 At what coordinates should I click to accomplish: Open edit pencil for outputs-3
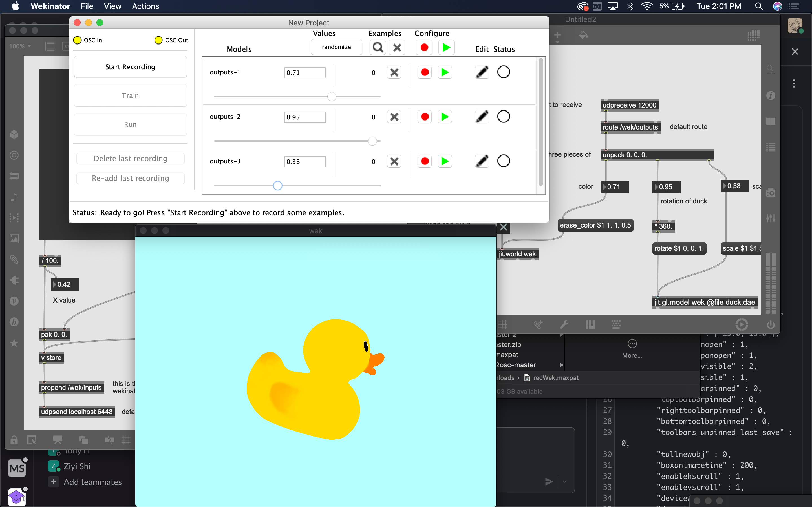coord(482,161)
